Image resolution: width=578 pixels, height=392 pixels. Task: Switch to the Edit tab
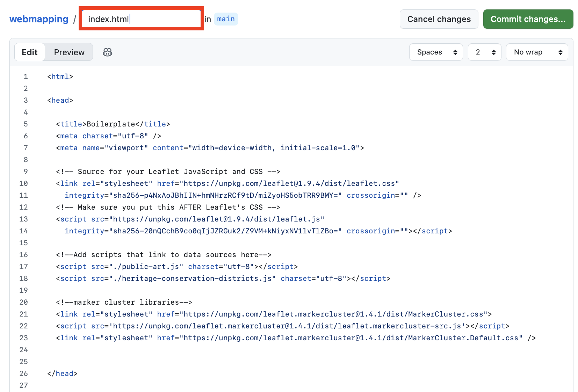(30, 52)
